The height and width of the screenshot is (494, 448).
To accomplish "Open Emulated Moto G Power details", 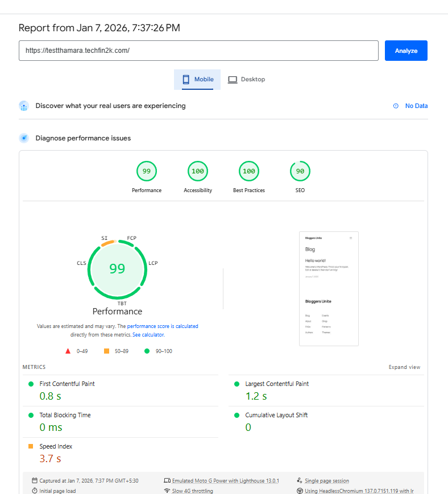I will click(x=225, y=481).
